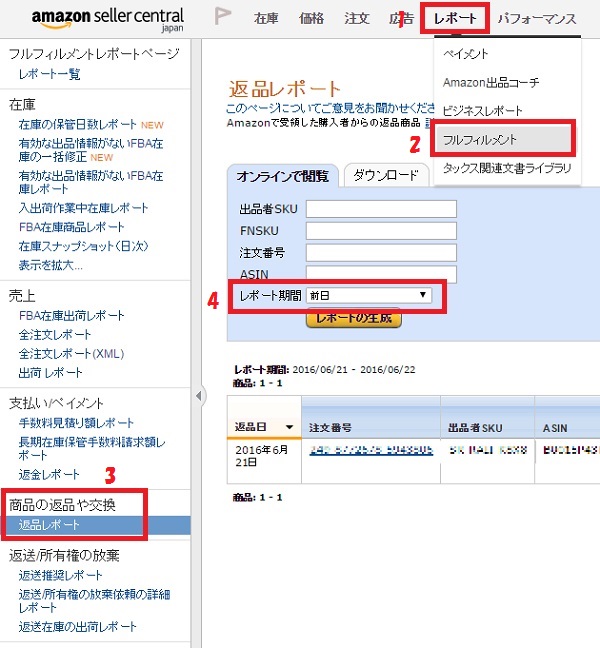Expand list with 表示を拡大... link
Viewport: 600px width, 648px height.
coord(50,265)
